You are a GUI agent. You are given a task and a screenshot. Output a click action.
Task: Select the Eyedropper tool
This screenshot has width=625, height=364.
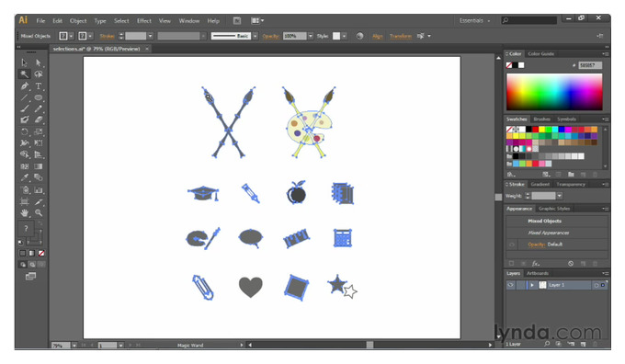pos(24,177)
